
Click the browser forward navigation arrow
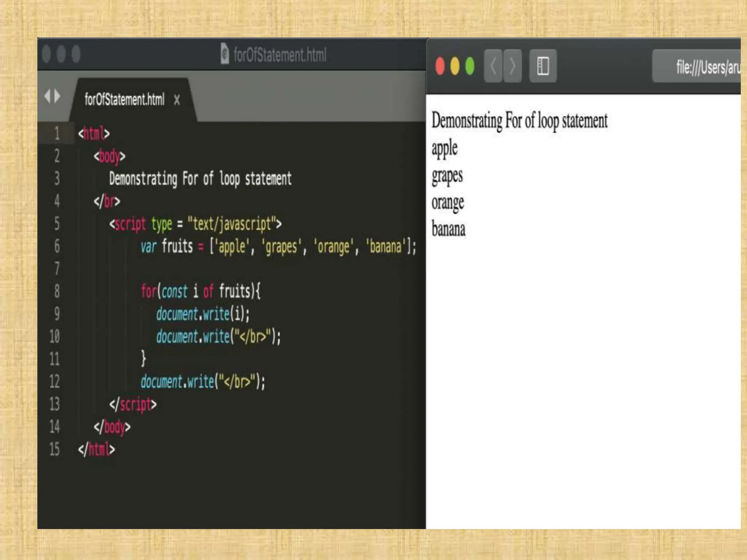pyautogui.click(x=512, y=66)
